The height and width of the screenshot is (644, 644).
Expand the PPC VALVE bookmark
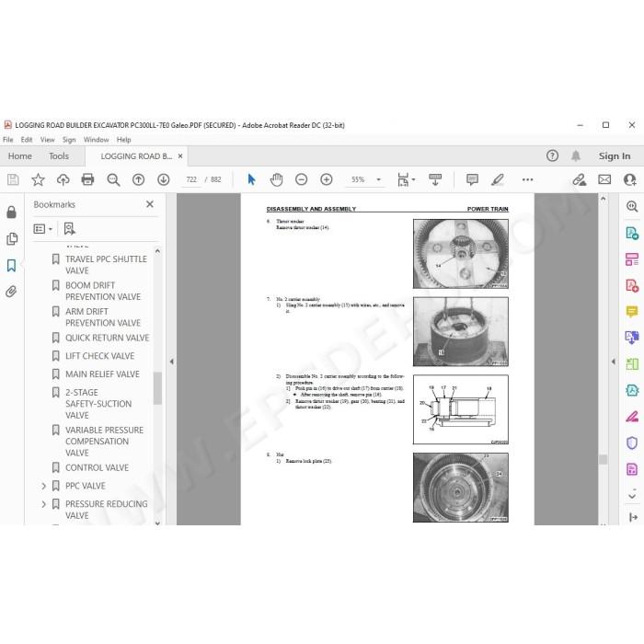coord(43,486)
